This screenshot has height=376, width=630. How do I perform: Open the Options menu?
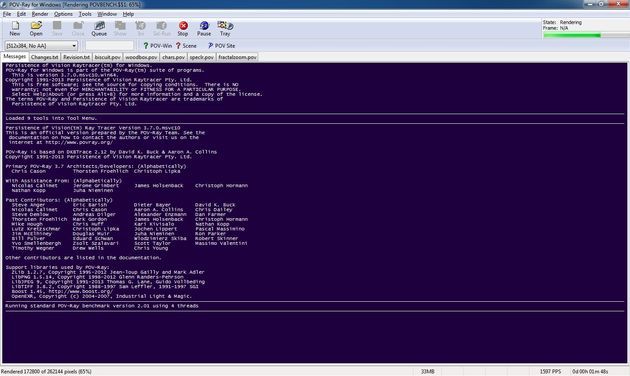click(63, 14)
